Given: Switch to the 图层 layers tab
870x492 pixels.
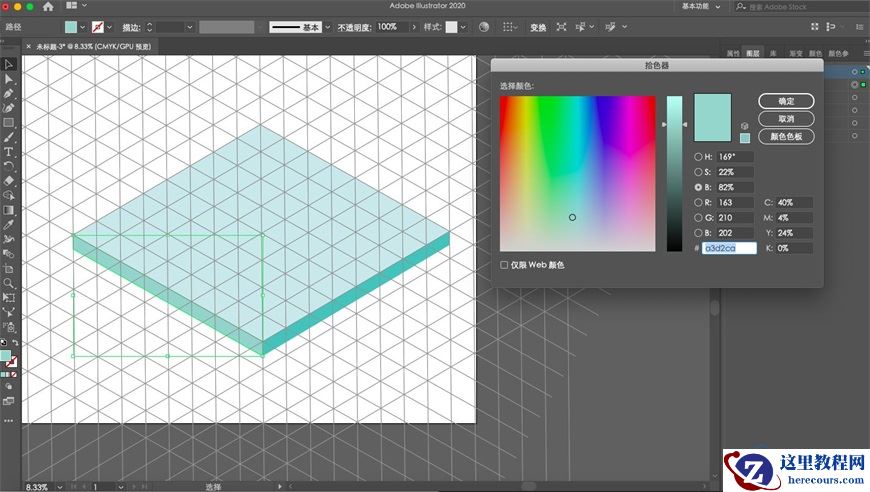Looking at the screenshot, I should (x=752, y=53).
